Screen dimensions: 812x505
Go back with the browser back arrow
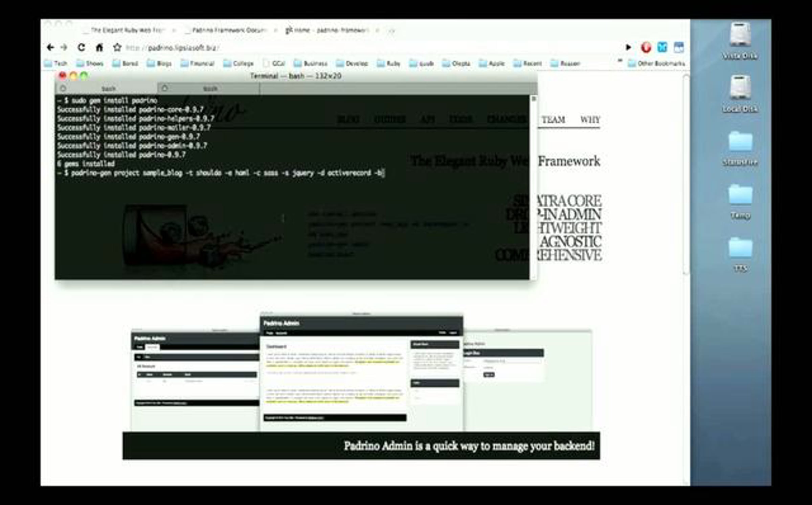(50, 47)
